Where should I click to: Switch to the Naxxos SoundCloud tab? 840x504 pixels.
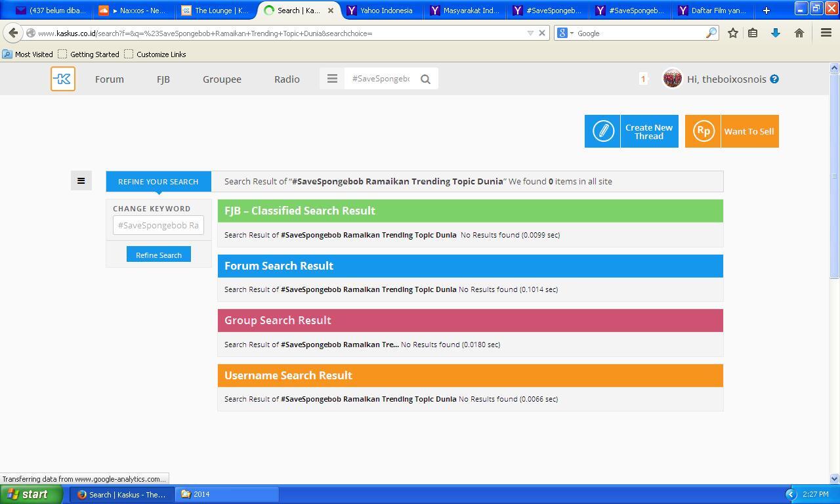pyautogui.click(x=134, y=10)
